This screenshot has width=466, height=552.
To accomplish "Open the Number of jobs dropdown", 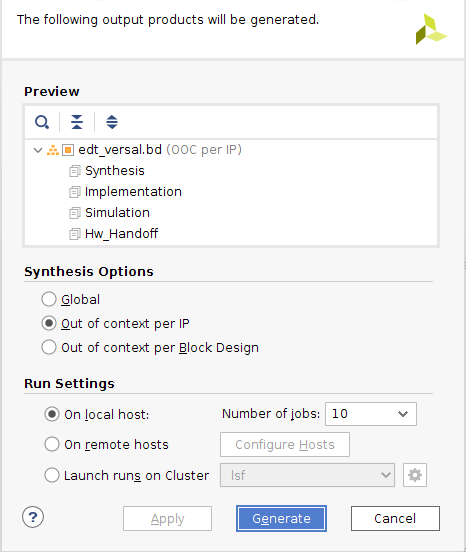I will [371, 414].
